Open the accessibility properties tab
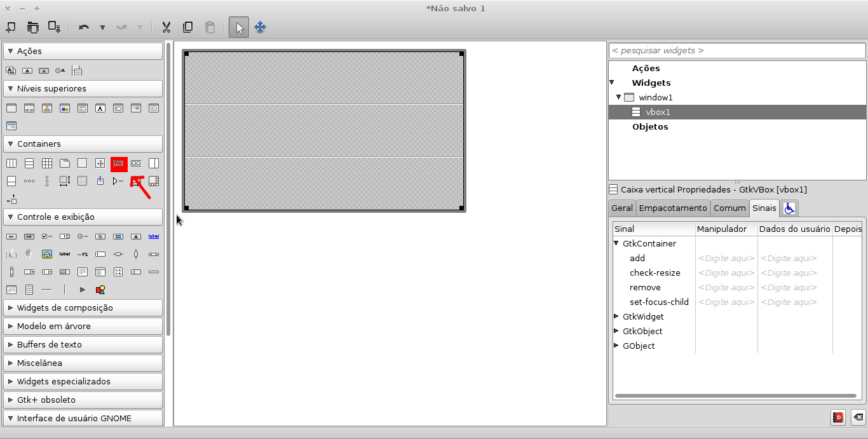This screenshot has height=439, width=868. tap(789, 208)
